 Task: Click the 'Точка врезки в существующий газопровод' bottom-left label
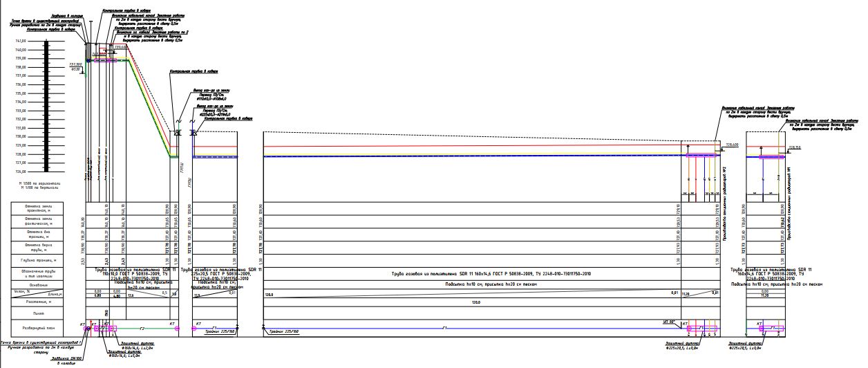41,343
